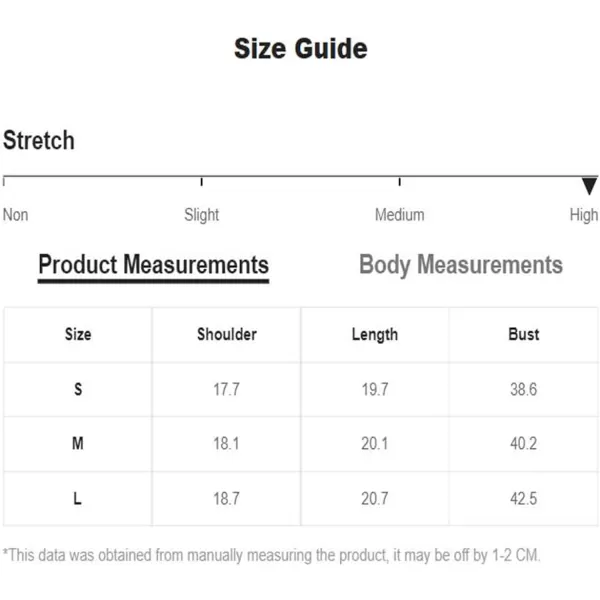Select the Length column header

point(374,335)
